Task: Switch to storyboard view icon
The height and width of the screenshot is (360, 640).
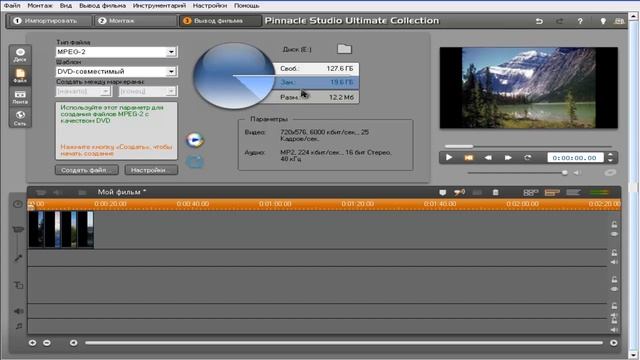Action: pos(531,192)
